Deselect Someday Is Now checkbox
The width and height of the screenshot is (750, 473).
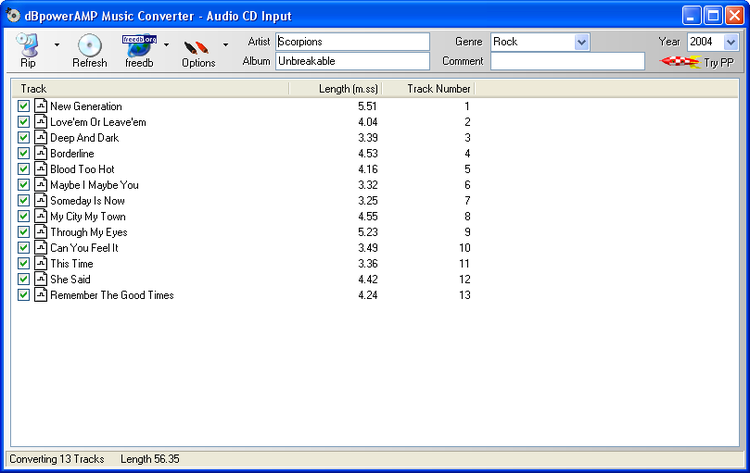pyautogui.click(x=23, y=200)
